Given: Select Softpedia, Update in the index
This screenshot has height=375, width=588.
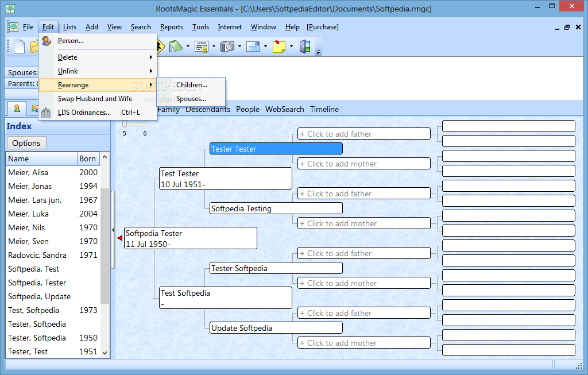Looking at the screenshot, I should click(x=53, y=297).
